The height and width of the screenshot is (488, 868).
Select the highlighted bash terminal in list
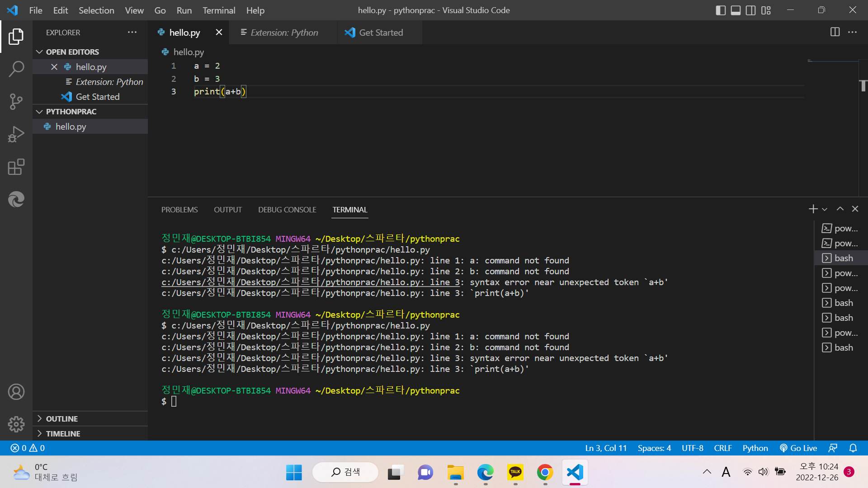(x=841, y=258)
